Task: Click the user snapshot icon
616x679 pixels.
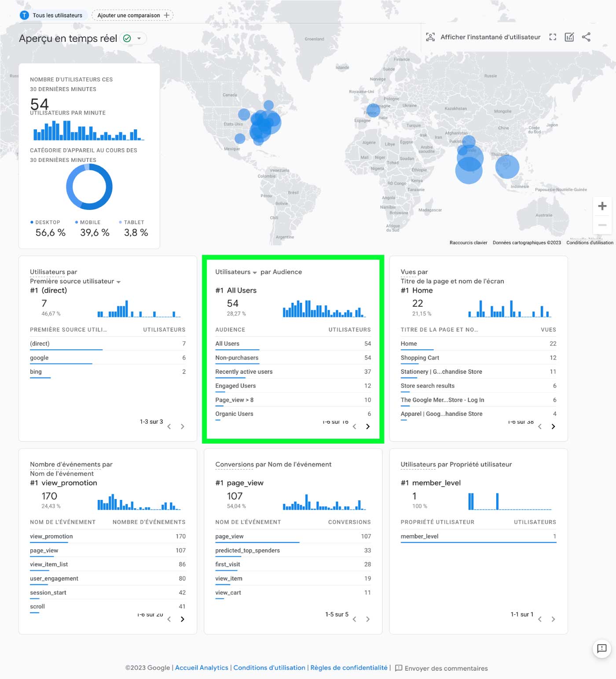Action: pos(430,37)
